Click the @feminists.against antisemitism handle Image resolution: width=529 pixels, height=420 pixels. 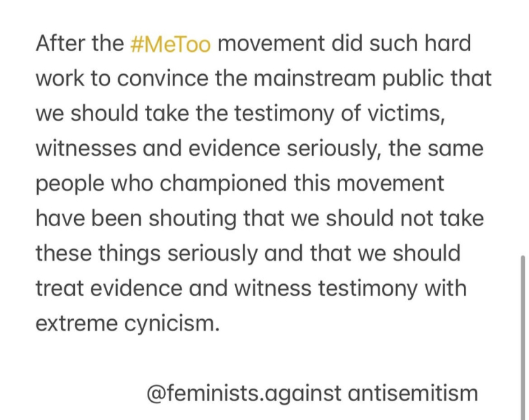pos(312,391)
